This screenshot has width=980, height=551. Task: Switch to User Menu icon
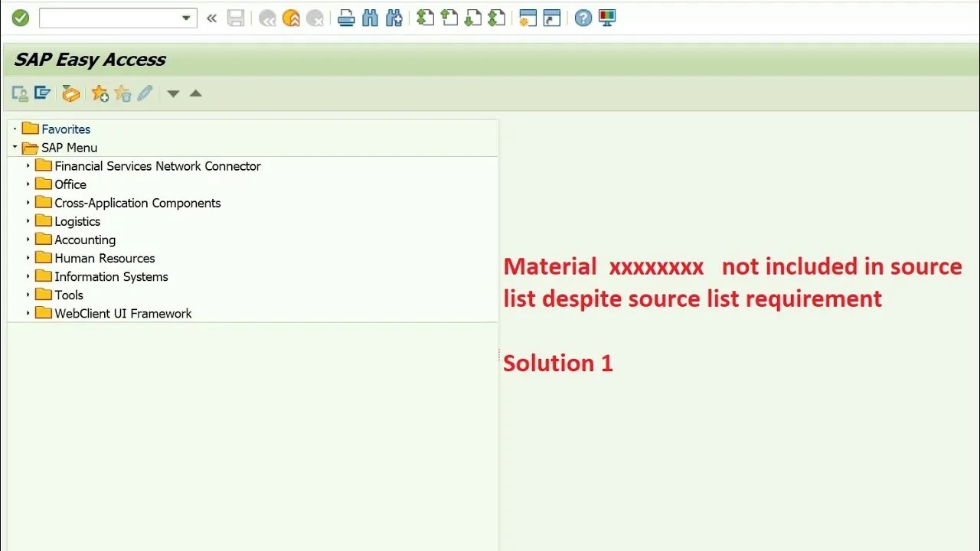point(20,93)
